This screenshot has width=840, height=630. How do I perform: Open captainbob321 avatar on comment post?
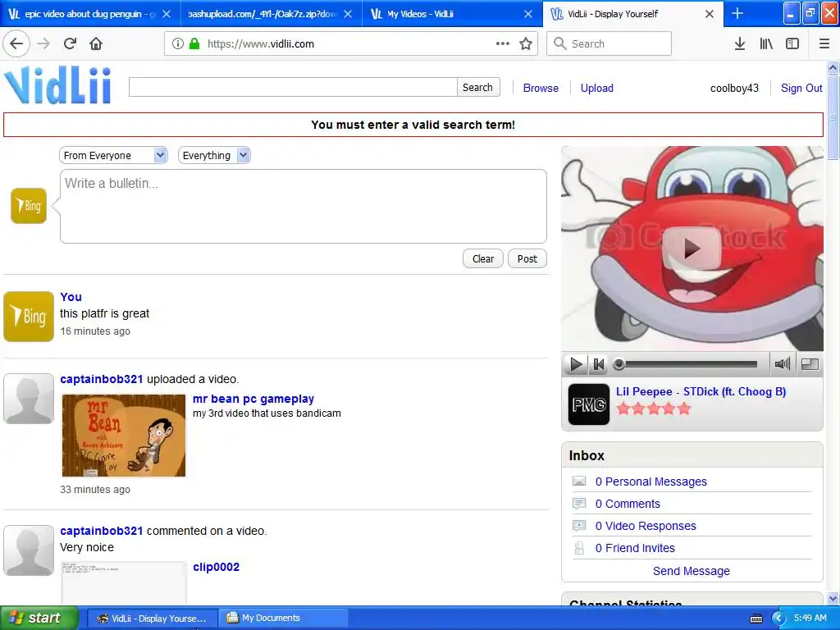click(x=29, y=550)
